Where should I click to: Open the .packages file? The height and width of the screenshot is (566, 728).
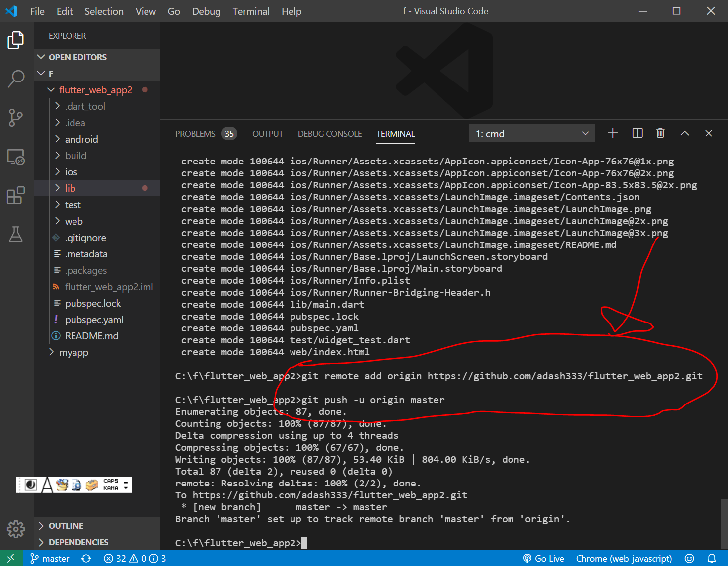coord(97,270)
